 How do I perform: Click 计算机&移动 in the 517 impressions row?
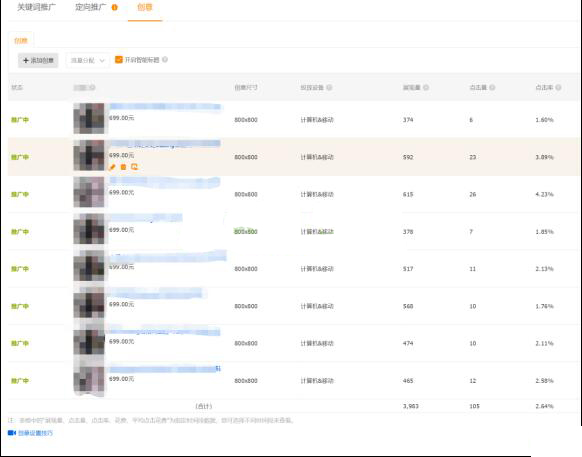(x=317, y=269)
